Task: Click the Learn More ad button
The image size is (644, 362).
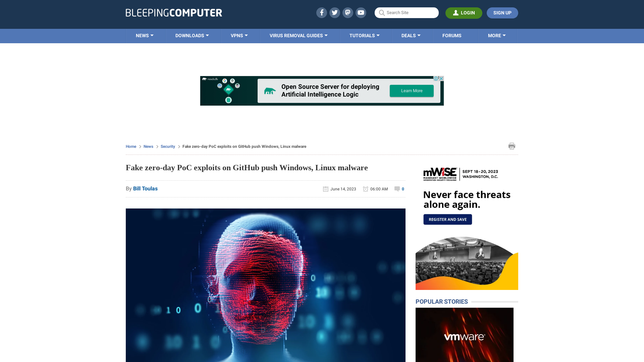Action: pyautogui.click(x=411, y=90)
